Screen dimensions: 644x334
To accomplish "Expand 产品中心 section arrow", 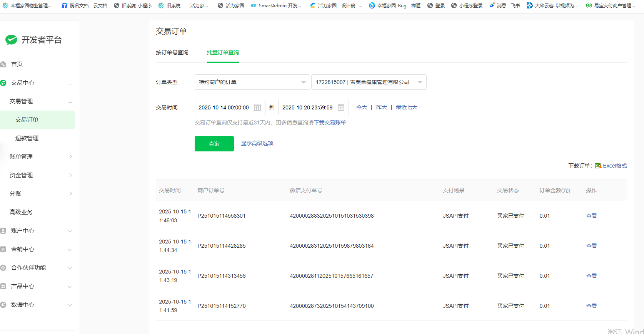I will pyautogui.click(x=70, y=287).
